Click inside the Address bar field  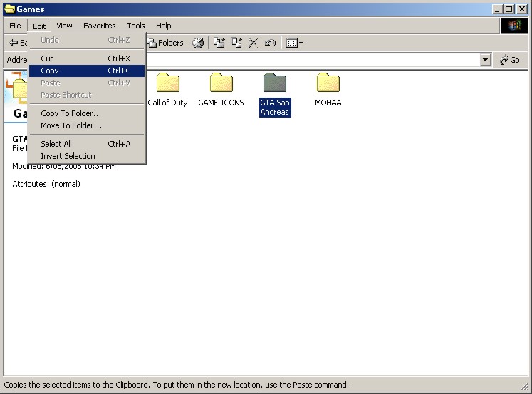coord(313,60)
